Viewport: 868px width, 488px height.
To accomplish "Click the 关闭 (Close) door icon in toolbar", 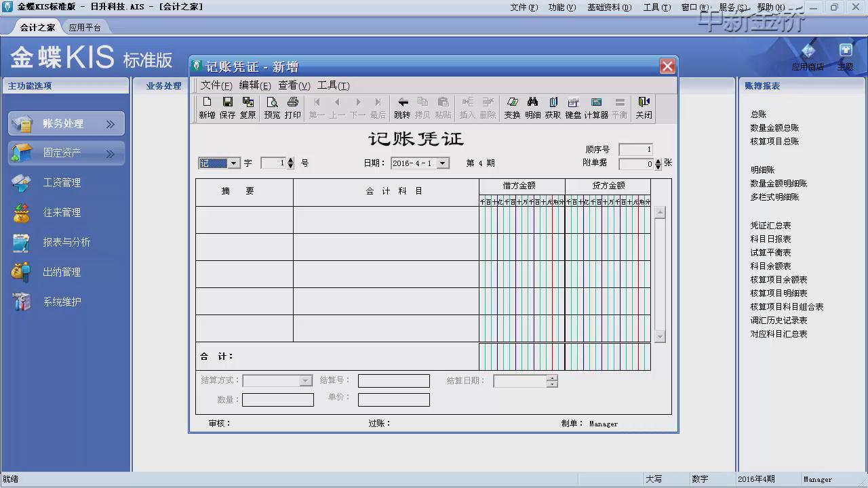I will point(644,108).
